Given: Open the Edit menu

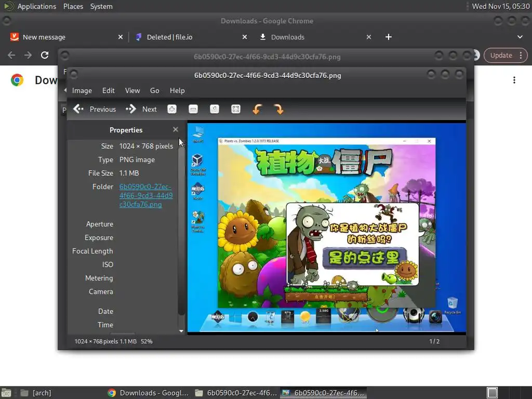Looking at the screenshot, I should pos(108,90).
